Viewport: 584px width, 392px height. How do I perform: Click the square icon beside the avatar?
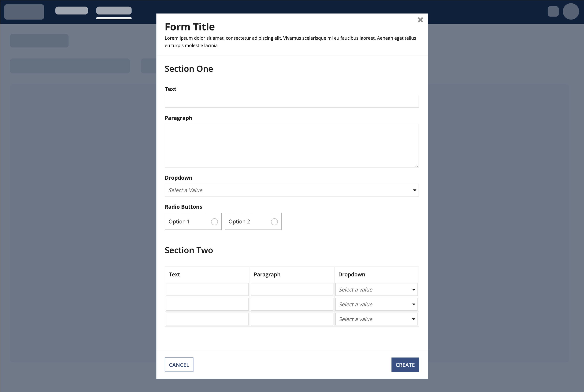(x=553, y=12)
